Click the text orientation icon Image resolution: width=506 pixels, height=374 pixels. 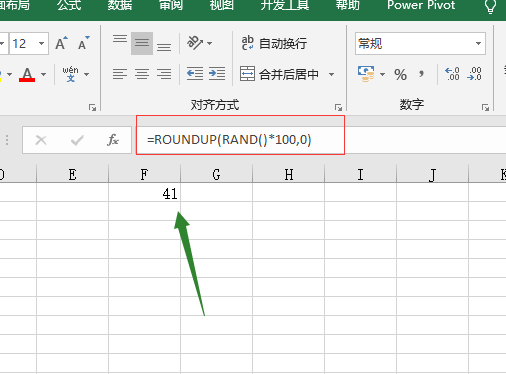tap(195, 43)
